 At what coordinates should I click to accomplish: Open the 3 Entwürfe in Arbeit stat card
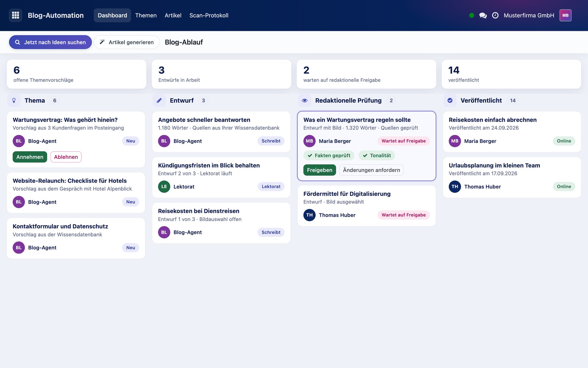click(221, 74)
